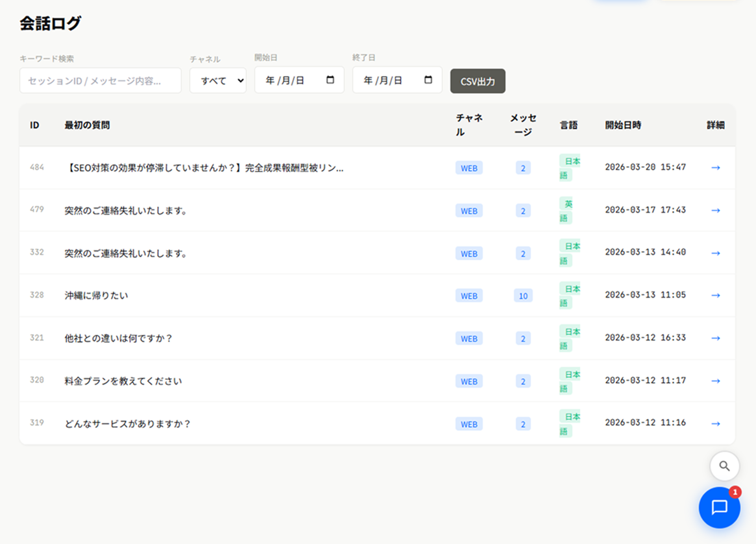Click the WEB badge in row 319
The image size is (756, 544).
click(x=469, y=424)
